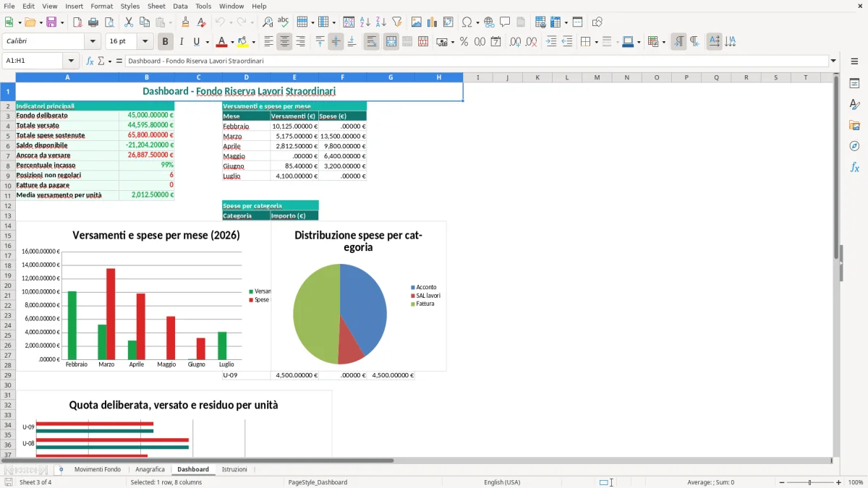Open Function Wizard next to formula bar
The height and width of the screenshot is (488, 868).
tap(90, 61)
